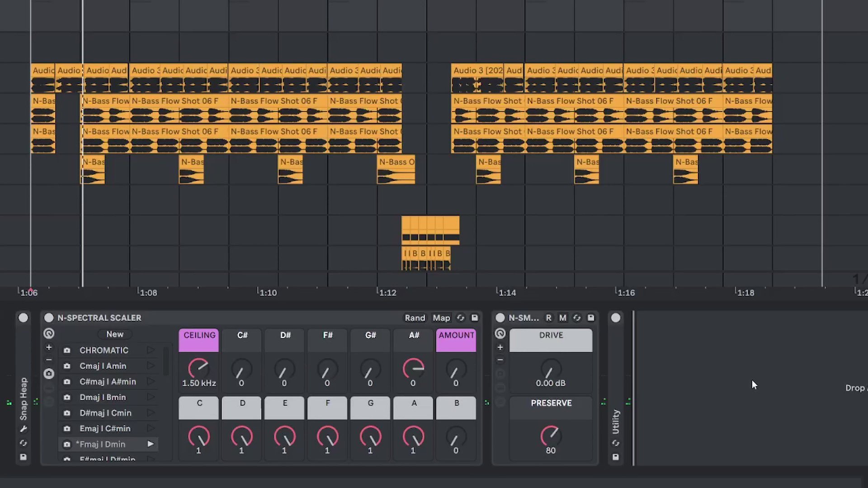The image size is (868, 488).
Task: Switch to the Map tab on N-SPECTRAL SCALER
Action: click(x=441, y=318)
